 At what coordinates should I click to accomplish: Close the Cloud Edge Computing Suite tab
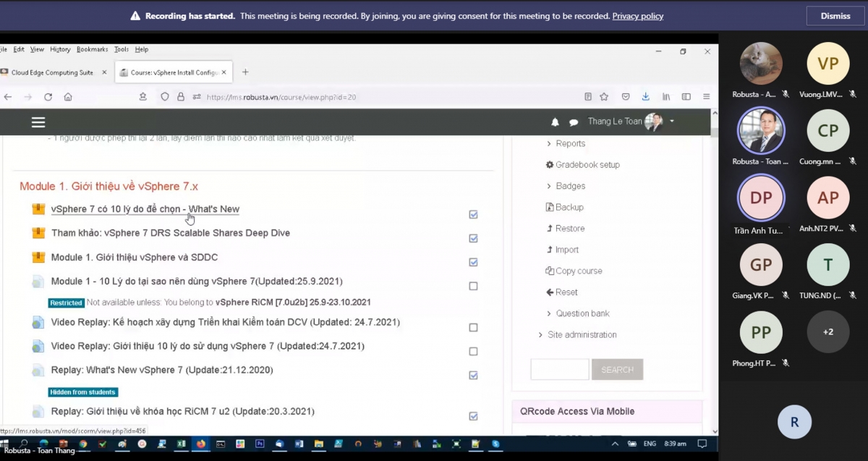(x=104, y=72)
